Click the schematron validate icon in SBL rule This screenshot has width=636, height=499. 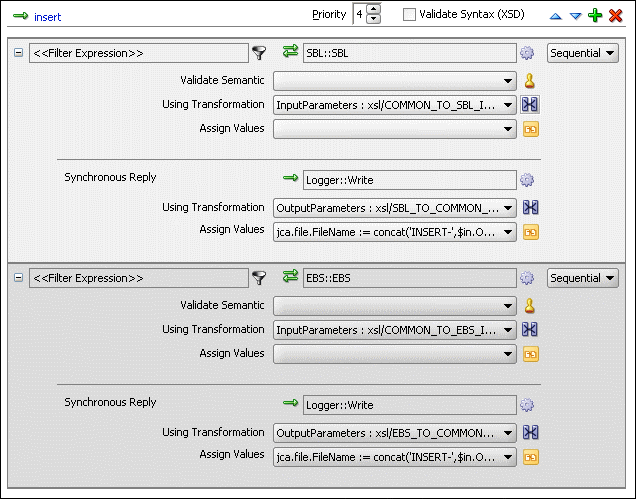[529, 81]
